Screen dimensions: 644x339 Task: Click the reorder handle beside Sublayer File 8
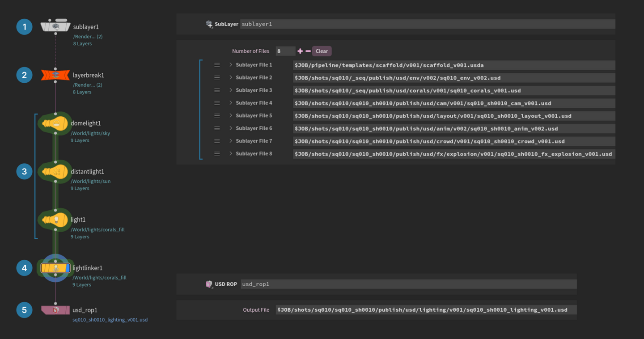pyautogui.click(x=217, y=154)
